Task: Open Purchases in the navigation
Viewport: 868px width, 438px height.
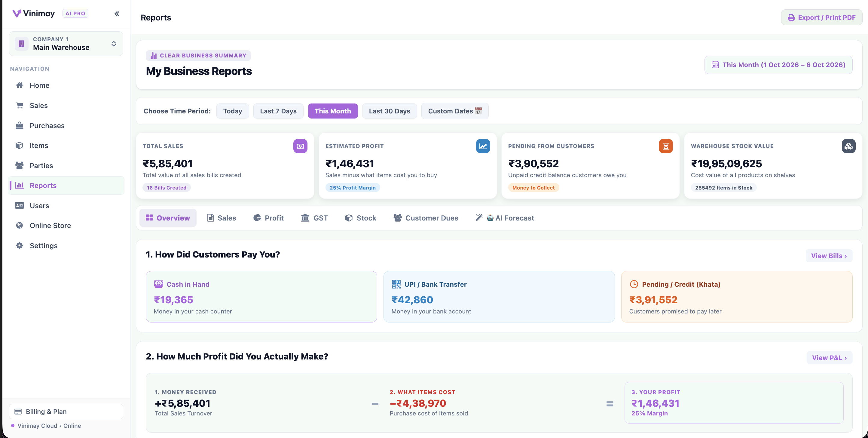Action: tap(66, 125)
